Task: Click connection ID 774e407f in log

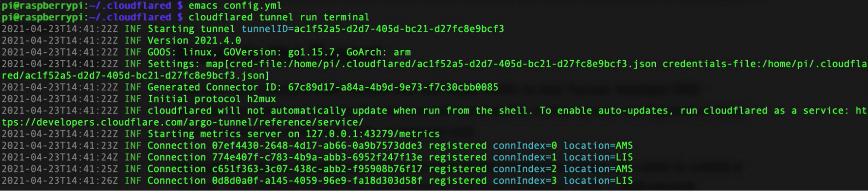Action: (317, 158)
